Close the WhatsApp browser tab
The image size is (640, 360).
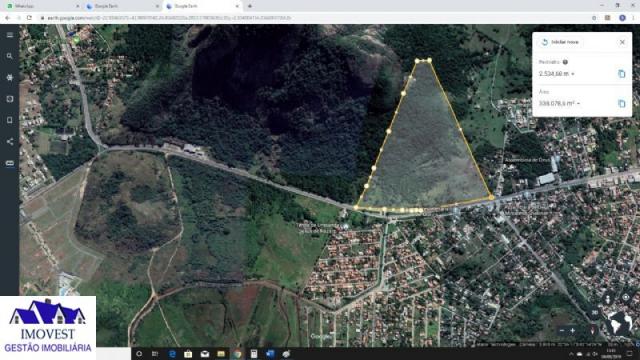pos(77,6)
